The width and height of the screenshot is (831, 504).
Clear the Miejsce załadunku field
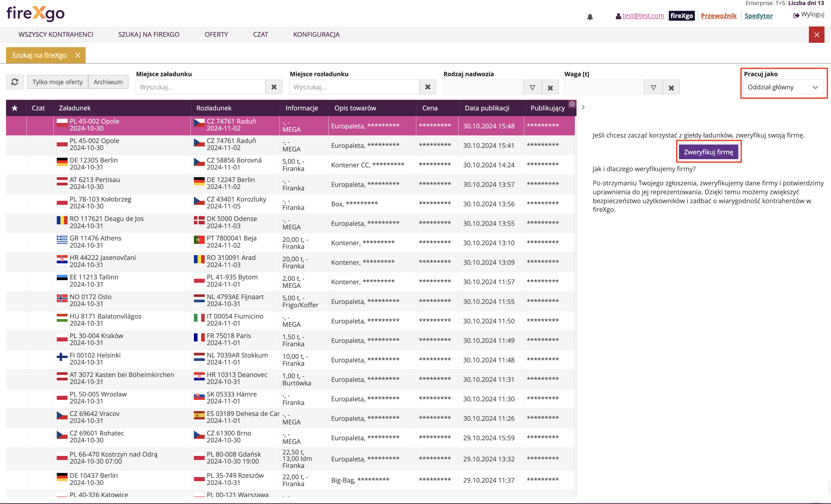274,87
